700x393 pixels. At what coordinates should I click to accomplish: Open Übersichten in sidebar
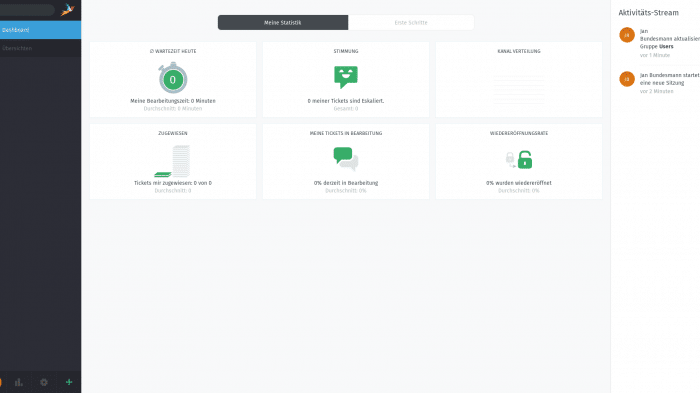[x=41, y=48]
